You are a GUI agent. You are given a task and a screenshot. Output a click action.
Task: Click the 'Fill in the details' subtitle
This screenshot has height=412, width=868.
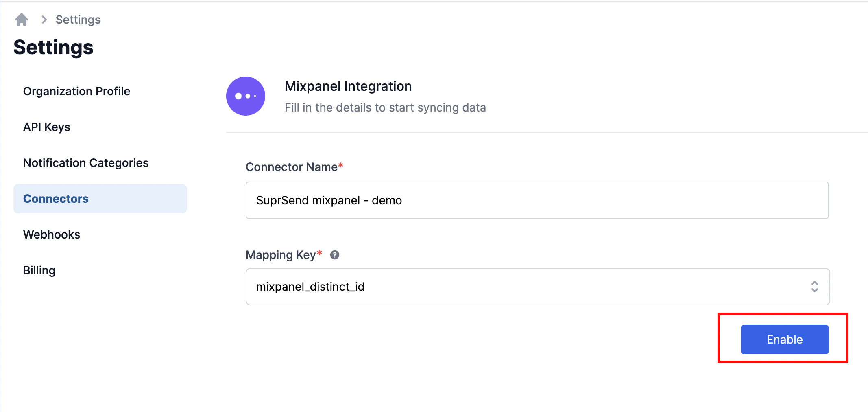[x=385, y=107]
